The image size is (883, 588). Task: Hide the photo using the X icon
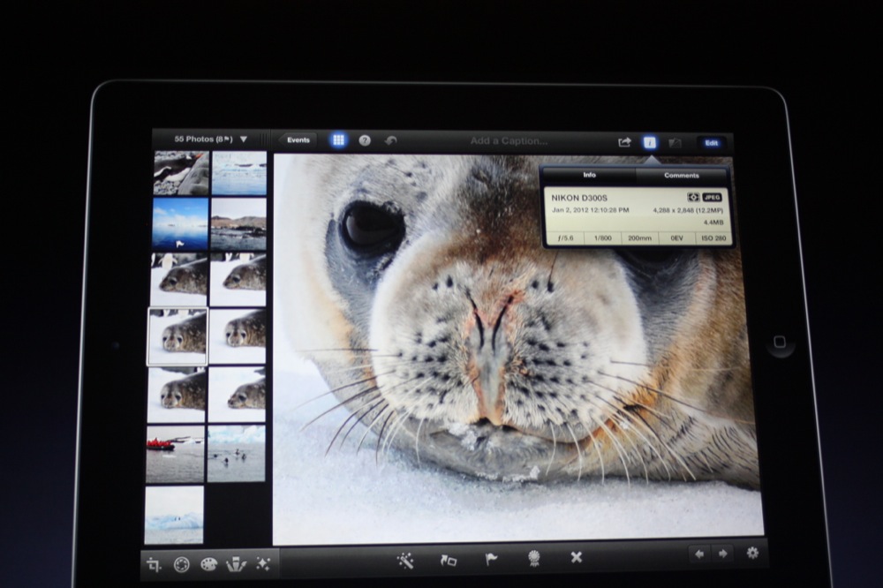[x=577, y=557]
